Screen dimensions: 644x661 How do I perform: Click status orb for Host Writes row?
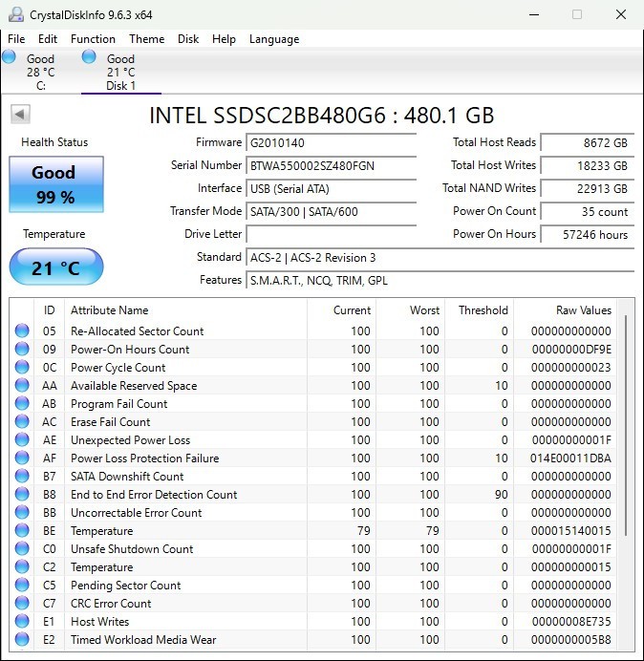[22, 621]
